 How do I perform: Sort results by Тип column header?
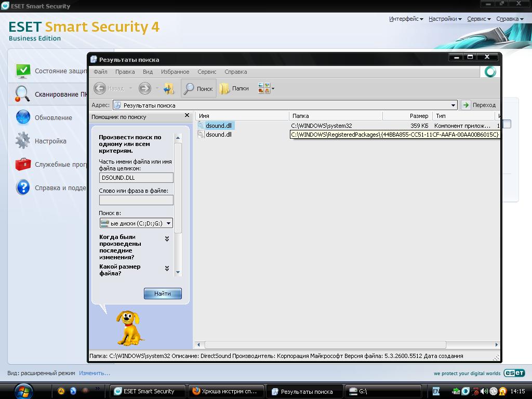[x=463, y=116]
